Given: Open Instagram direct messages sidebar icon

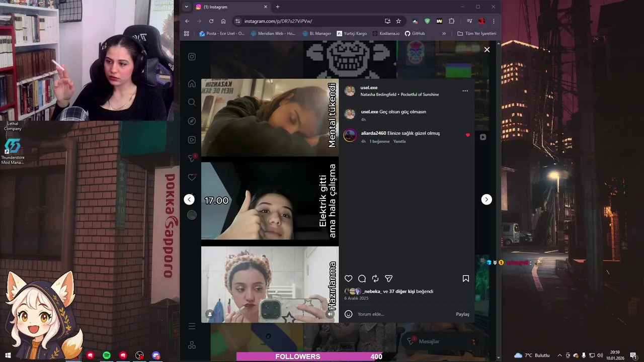Looking at the screenshot, I should click(x=192, y=158).
